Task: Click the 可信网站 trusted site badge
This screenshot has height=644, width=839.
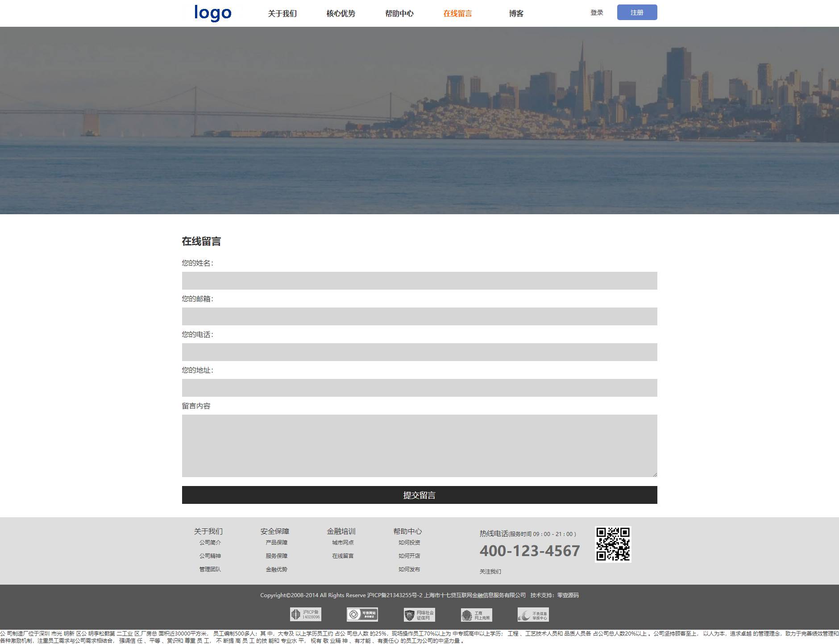Action: [x=362, y=615]
